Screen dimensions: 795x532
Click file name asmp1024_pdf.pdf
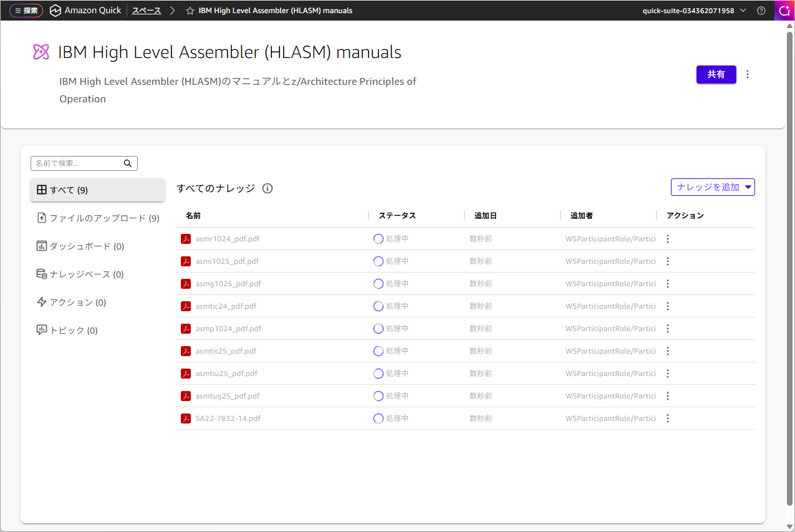(x=228, y=329)
